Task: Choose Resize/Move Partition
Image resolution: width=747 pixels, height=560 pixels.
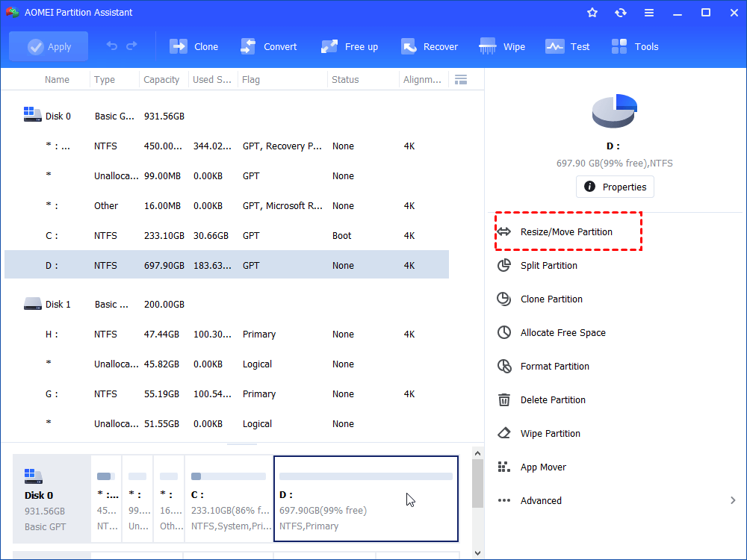Action: (x=568, y=232)
